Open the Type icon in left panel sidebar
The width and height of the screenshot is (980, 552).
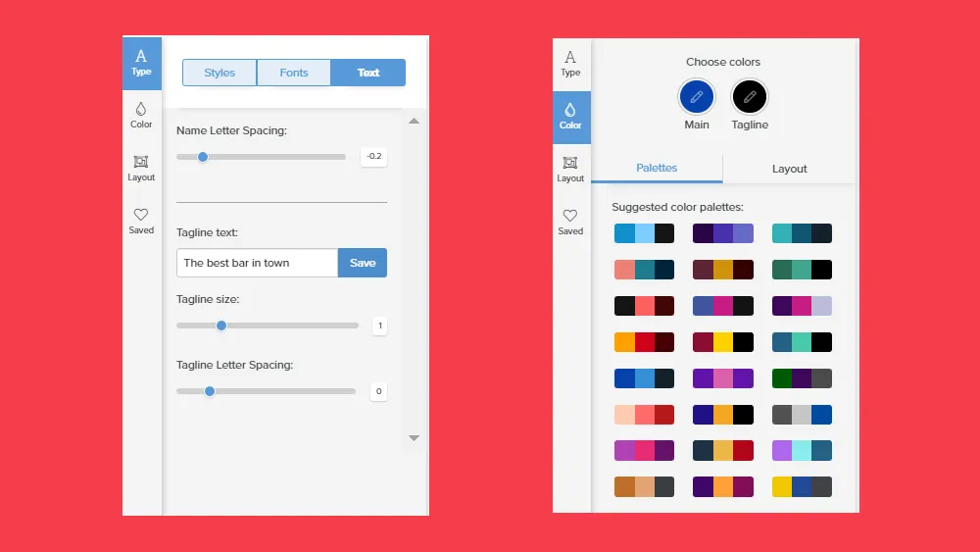[142, 63]
